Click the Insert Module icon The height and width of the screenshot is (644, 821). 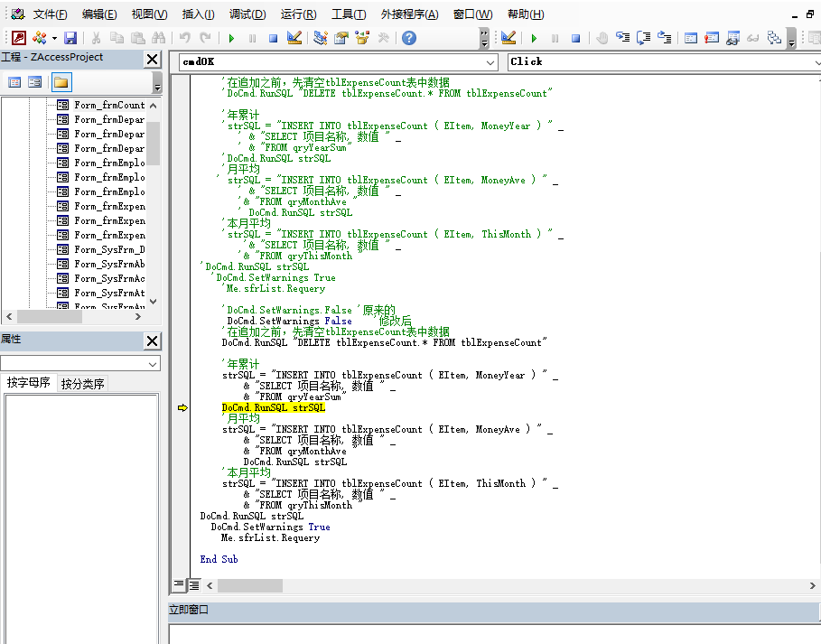pyautogui.click(x=39, y=38)
